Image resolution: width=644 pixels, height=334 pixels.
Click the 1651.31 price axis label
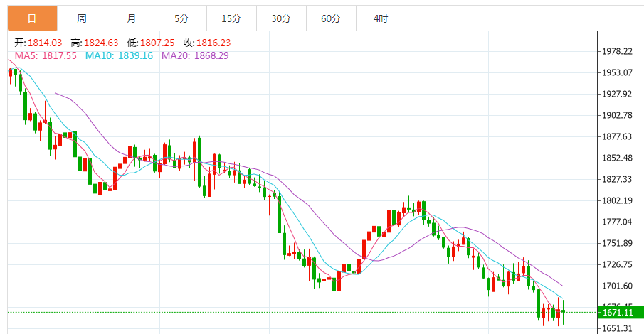point(617,328)
